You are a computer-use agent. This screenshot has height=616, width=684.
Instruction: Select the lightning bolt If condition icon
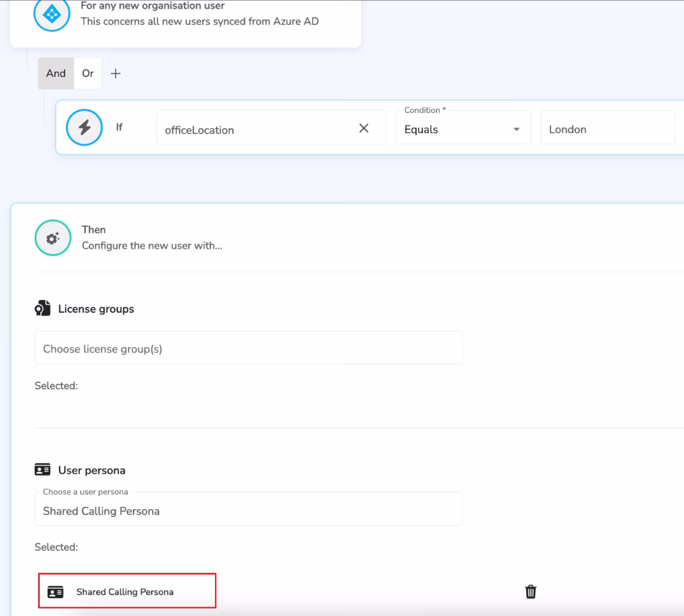point(84,127)
